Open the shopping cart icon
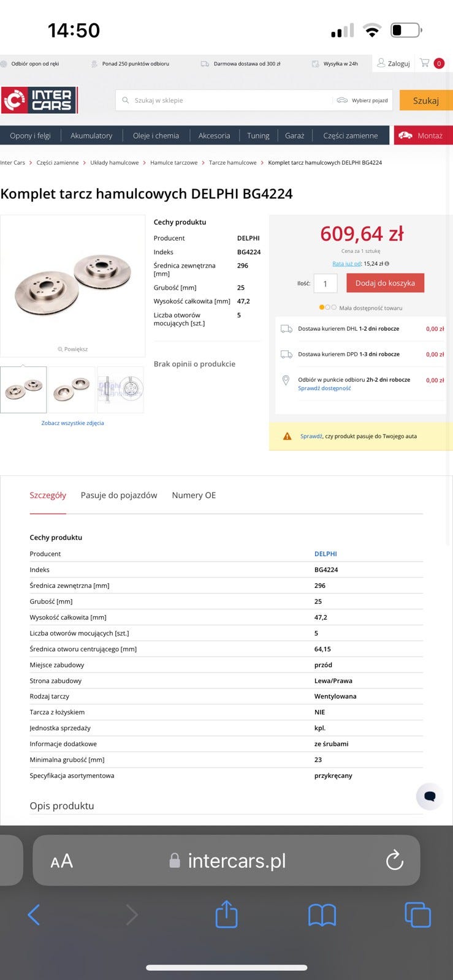Image resolution: width=453 pixels, height=980 pixels. click(x=425, y=63)
